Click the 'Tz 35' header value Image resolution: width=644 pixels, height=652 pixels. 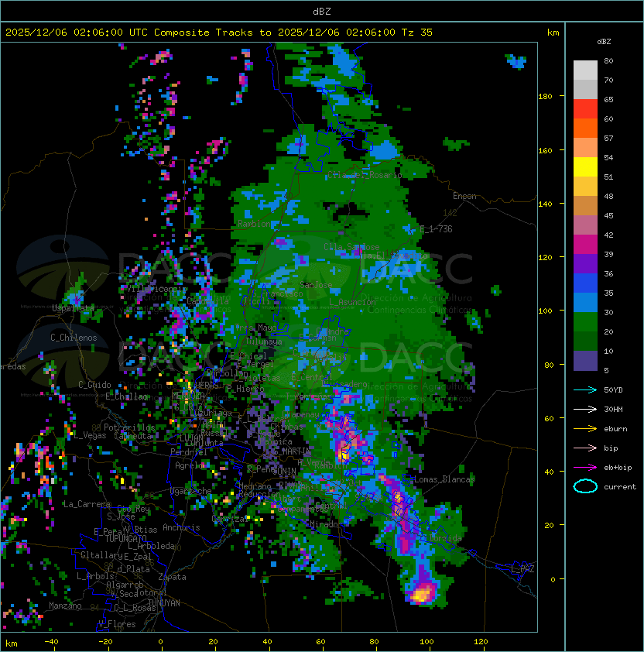coord(417,32)
